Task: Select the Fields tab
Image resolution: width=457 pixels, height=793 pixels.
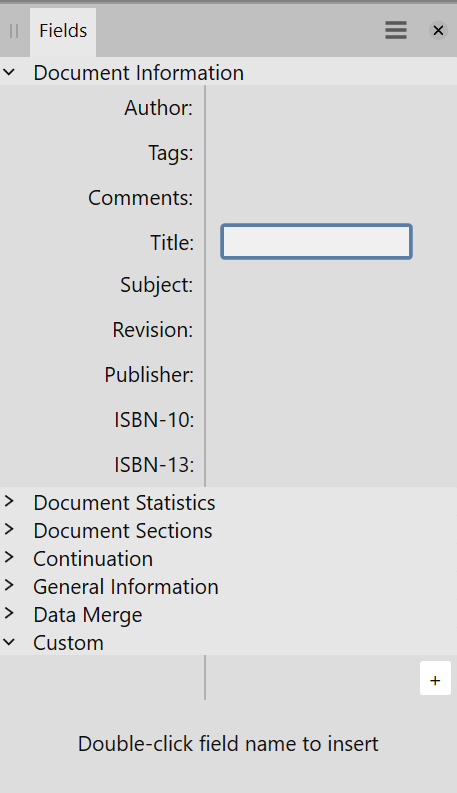Action: point(63,31)
